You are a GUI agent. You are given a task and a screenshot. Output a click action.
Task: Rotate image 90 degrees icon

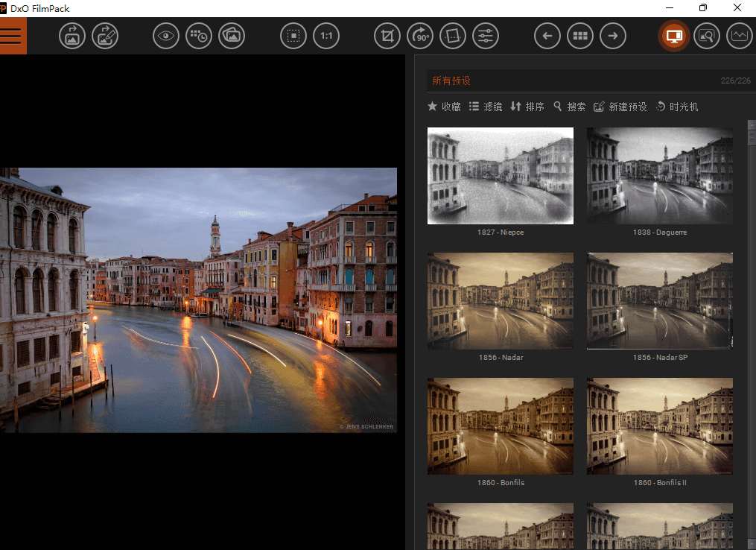(x=420, y=36)
